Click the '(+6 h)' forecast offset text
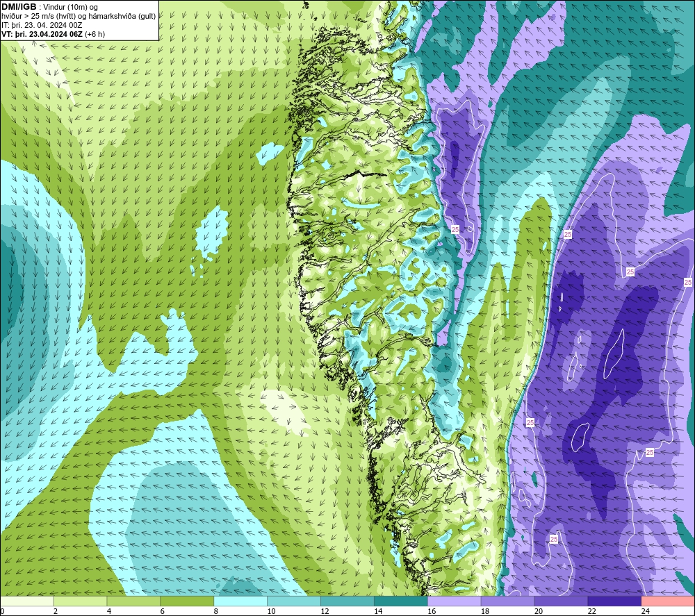 point(95,34)
